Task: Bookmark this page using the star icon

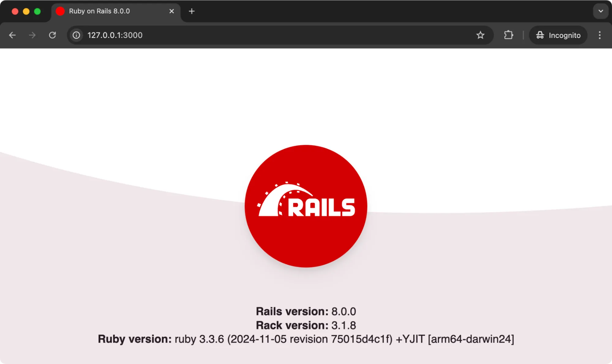Action: click(480, 35)
